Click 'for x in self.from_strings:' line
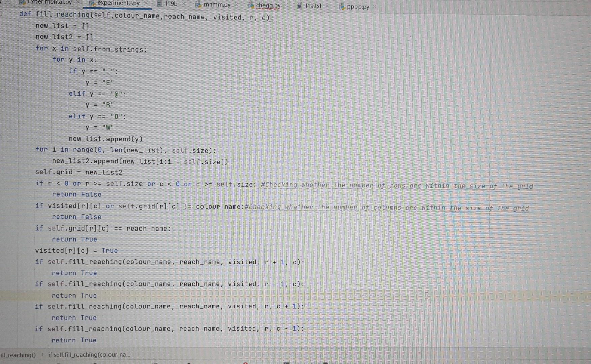This screenshot has height=364, width=591. click(91, 49)
